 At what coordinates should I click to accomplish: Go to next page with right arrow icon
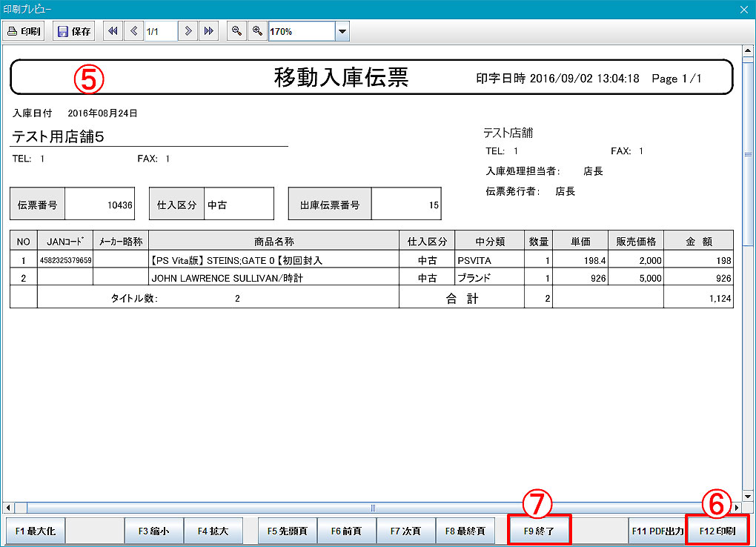pyautogui.click(x=189, y=31)
